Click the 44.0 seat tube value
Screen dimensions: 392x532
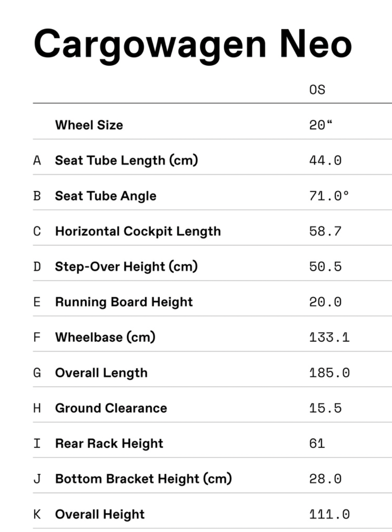coord(325,160)
